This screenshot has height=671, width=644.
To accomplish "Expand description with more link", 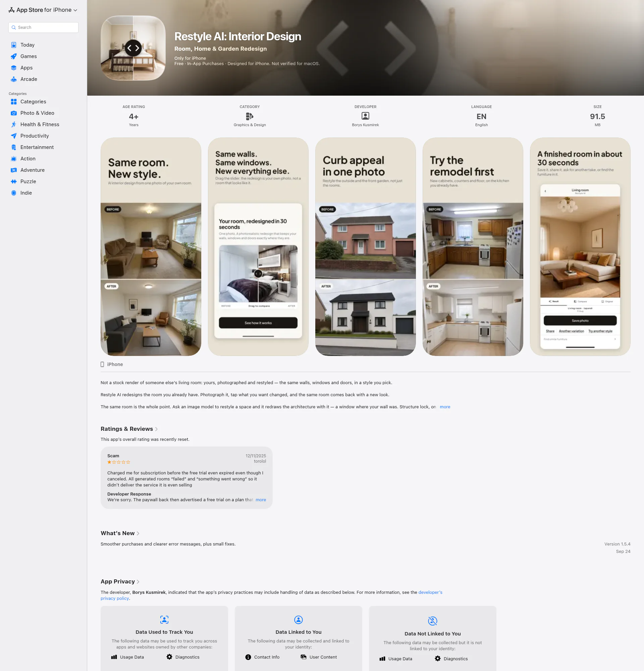I will pos(445,407).
